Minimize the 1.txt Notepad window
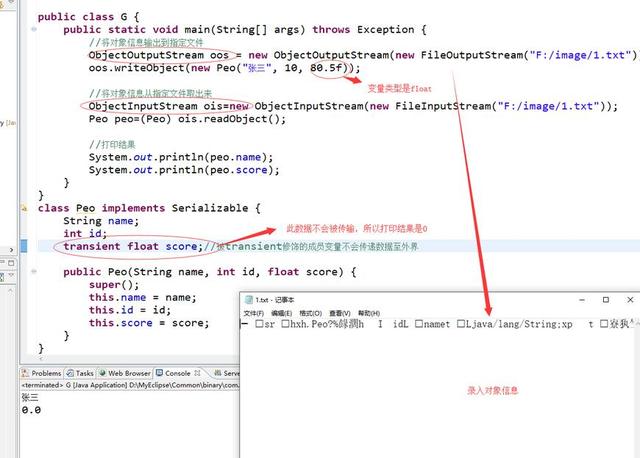The width and height of the screenshot is (640, 458). click(582, 300)
